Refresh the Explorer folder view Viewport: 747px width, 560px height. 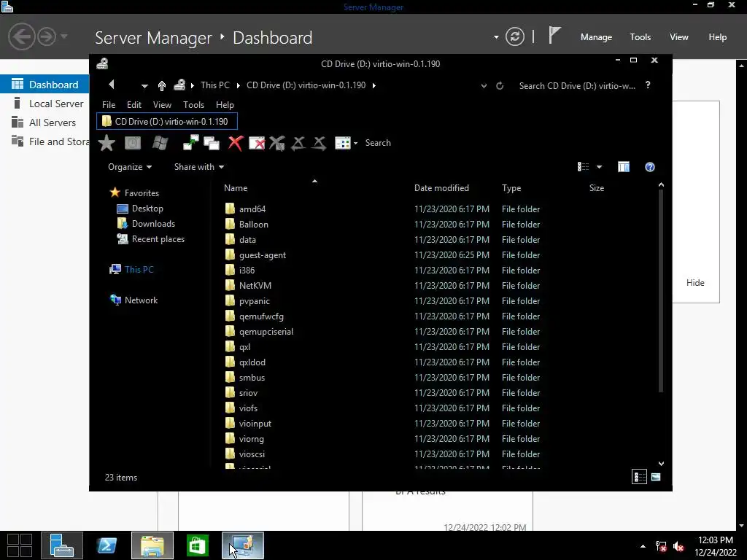(x=500, y=86)
